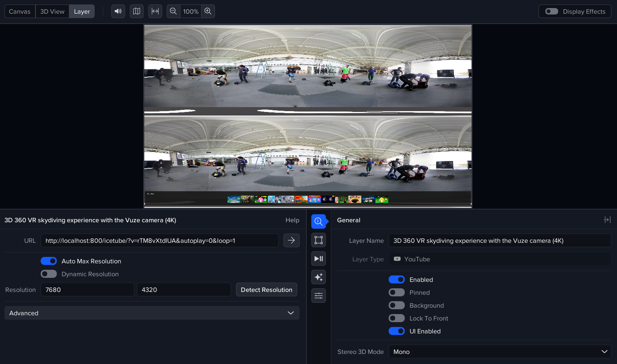Switch to the Canvas tab
This screenshot has width=617, height=364.
(x=20, y=11)
